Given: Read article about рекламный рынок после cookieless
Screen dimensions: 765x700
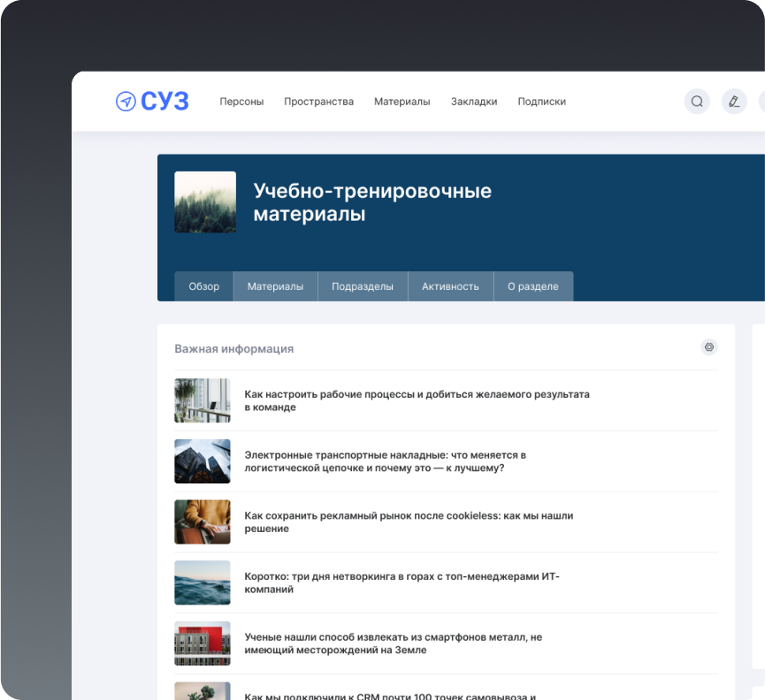Looking at the screenshot, I should click(409, 522).
